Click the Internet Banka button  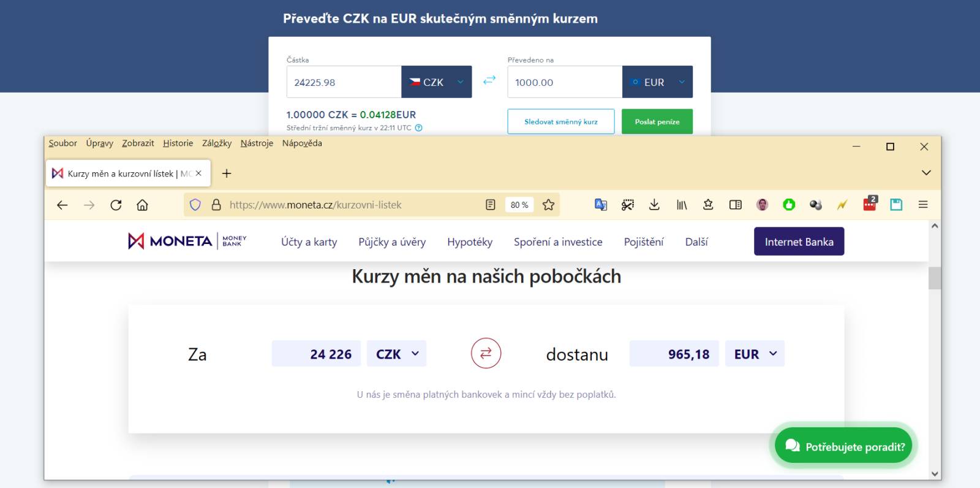[x=799, y=242]
